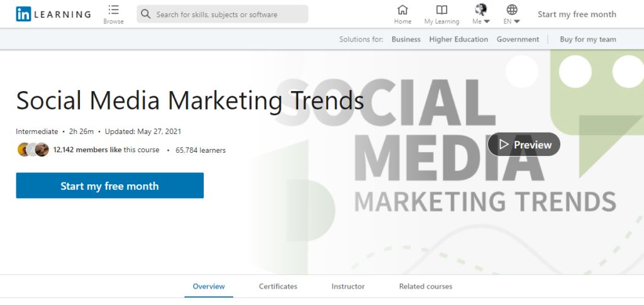The height and width of the screenshot is (305, 644).
Task: Select the Overview tab
Action: [x=209, y=286]
